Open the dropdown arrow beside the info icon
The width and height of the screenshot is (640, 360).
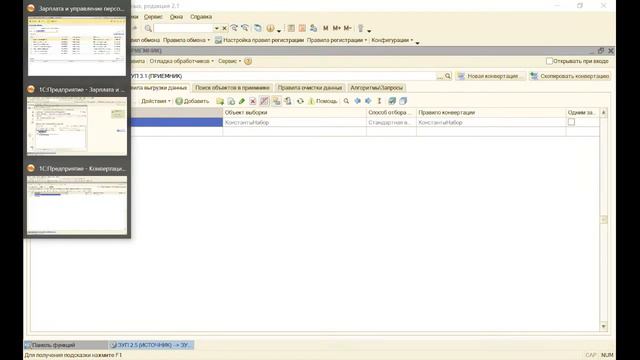click(279, 30)
